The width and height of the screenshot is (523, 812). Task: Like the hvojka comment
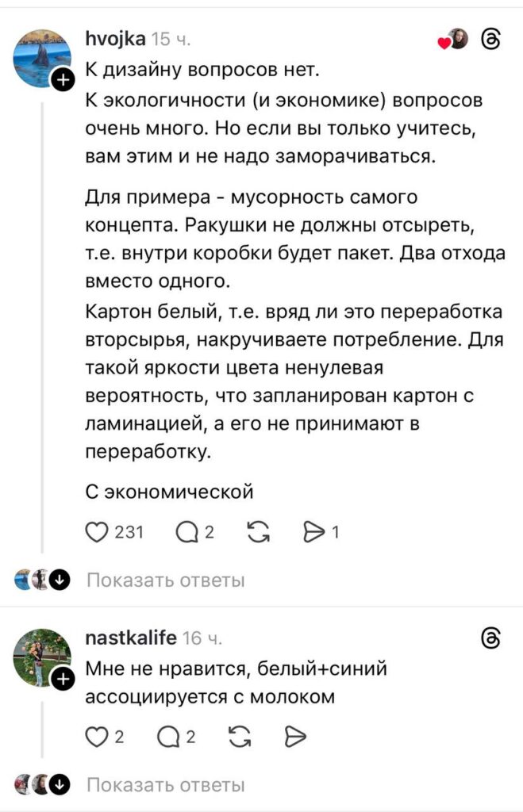(x=97, y=533)
